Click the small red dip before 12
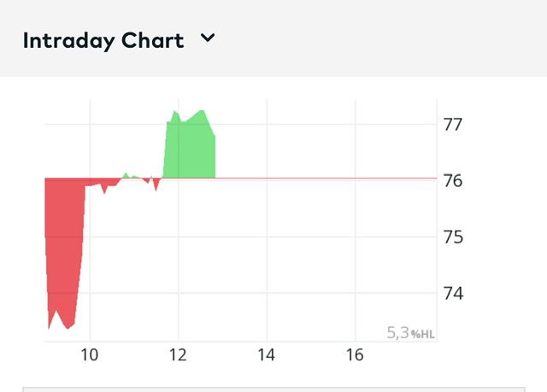The width and height of the screenshot is (547, 392). point(156,189)
